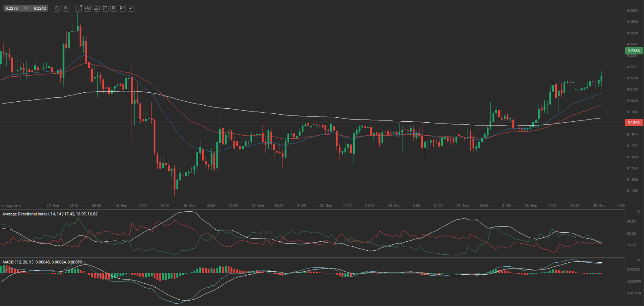This screenshot has width=644, height=306.
Task: Click the 9.2213 bid price
Action: pyautogui.click(x=12, y=8)
